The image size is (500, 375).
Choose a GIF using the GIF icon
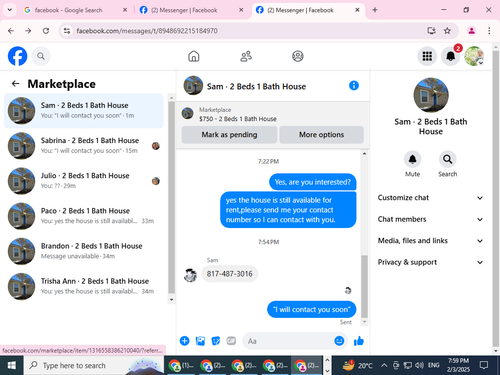[231, 341]
